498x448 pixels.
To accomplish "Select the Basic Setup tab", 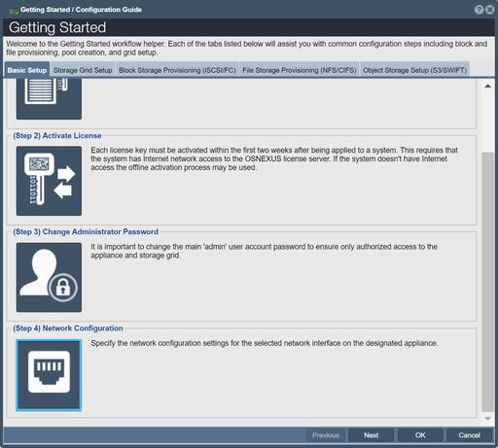I will tap(27, 70).
